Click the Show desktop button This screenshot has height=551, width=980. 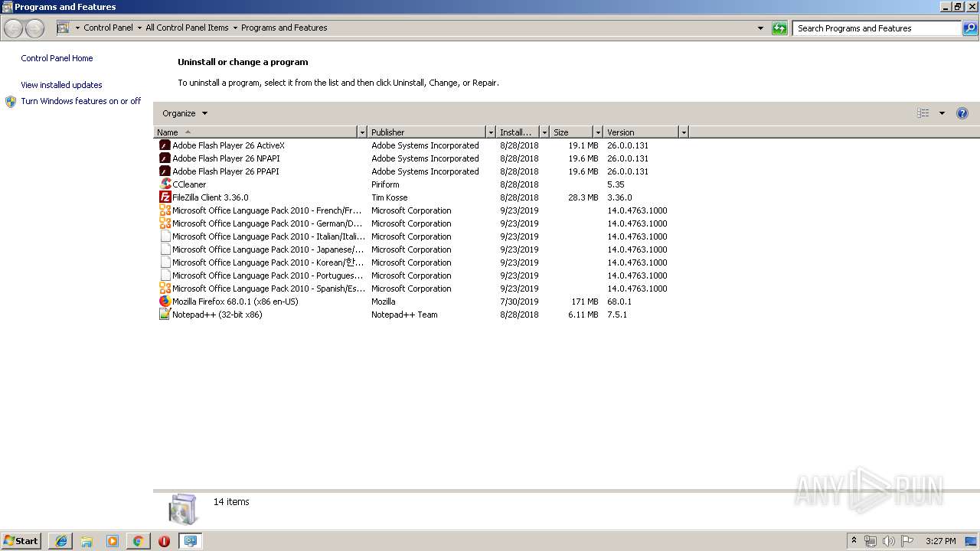pyautogui.click(x=972, y=541)
